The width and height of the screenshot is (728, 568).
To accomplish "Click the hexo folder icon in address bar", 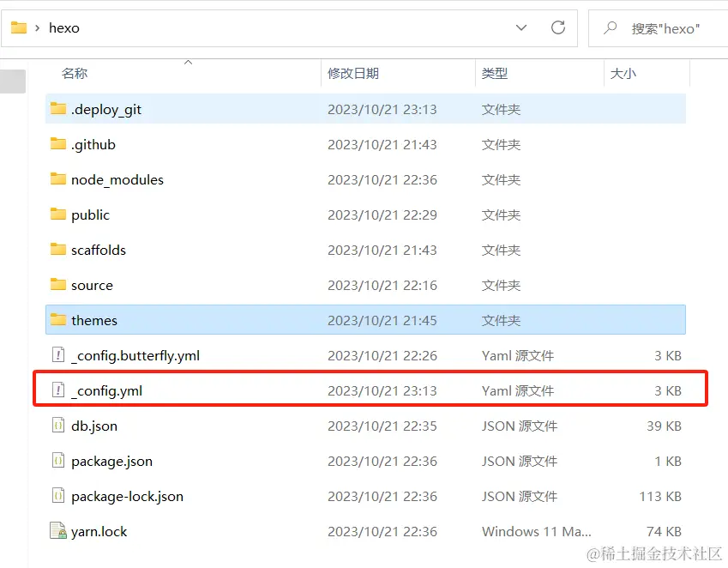I will tap(19, 27).
